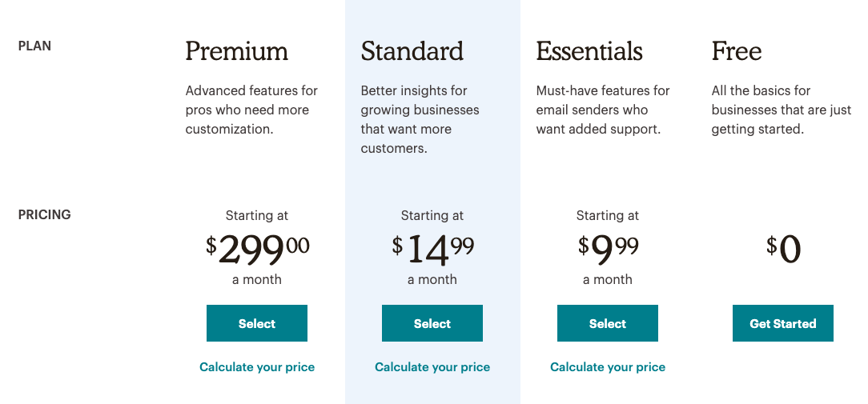Click the Premium description about advanced features
The image size is (868, 404).
[x=251, y=110]
